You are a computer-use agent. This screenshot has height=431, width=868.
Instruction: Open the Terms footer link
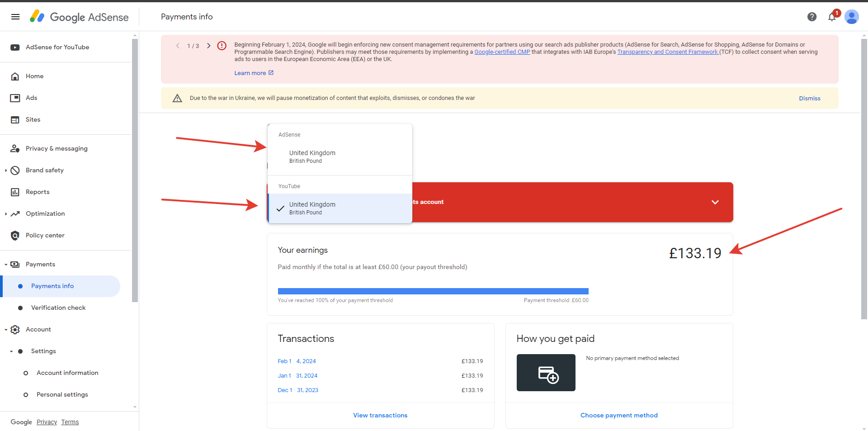click(70, 422)
